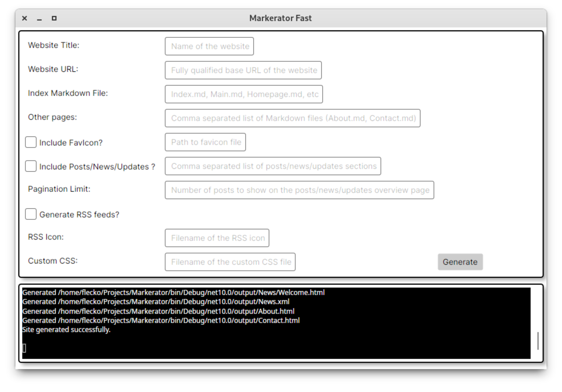Close the Markerator Fast window
Image resolution: width=562 pixels, height=392 pixels.
25,18
